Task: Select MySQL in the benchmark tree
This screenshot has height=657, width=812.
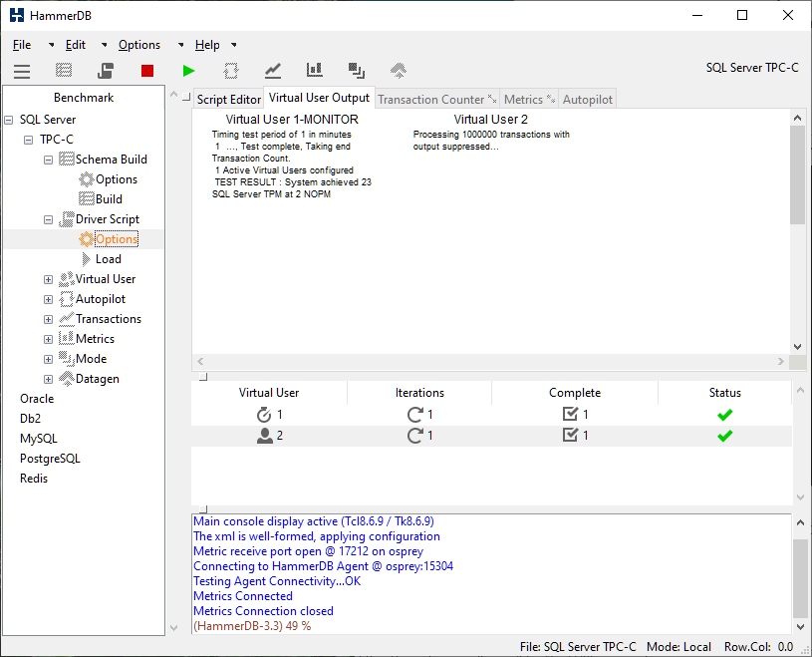Action: 39,439
